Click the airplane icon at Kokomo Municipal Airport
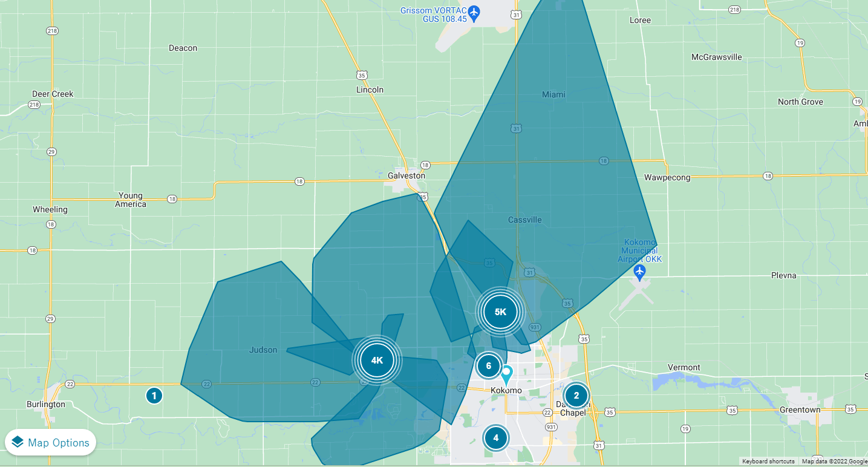This screenshot has width=868, height=467. (639, 272)
